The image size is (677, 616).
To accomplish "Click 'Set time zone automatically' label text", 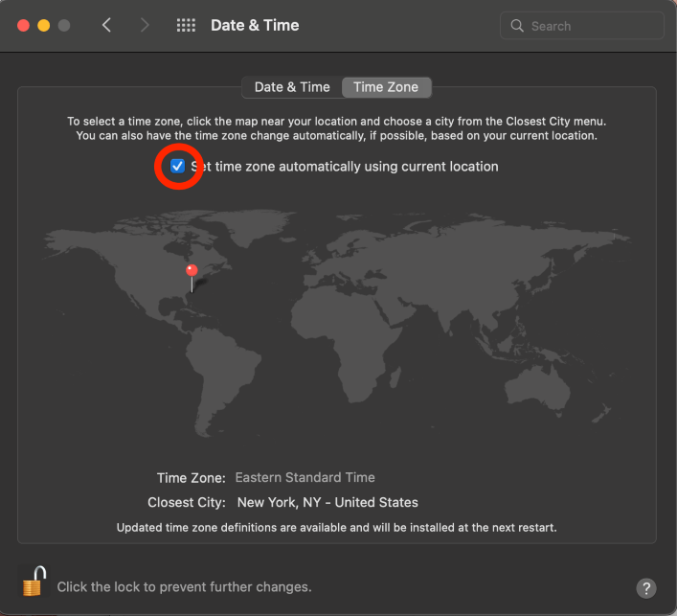I will pos(345,167).
